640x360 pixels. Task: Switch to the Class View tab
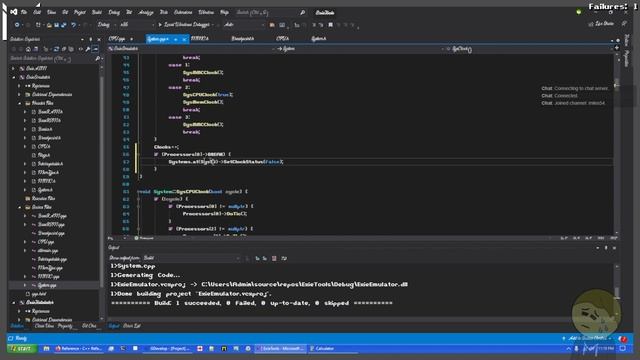[x=44, y=326]
